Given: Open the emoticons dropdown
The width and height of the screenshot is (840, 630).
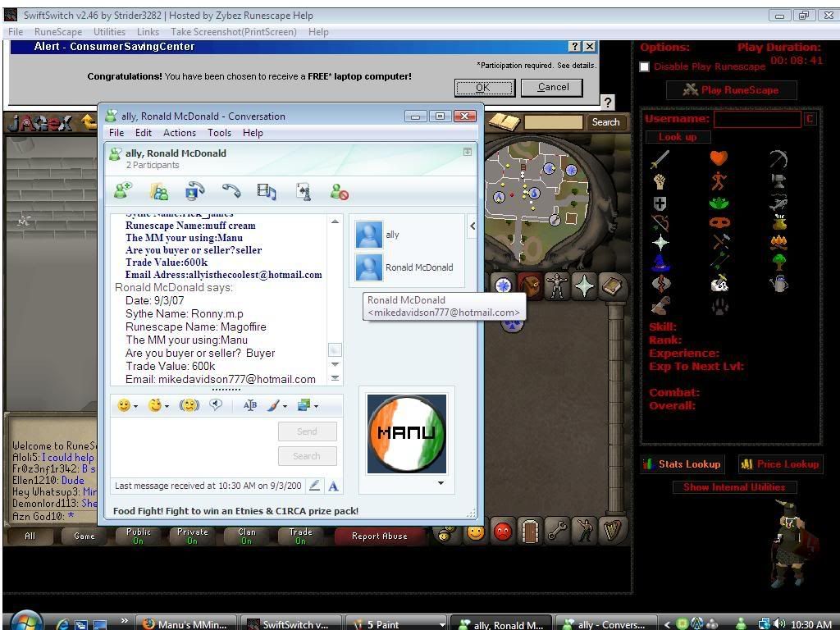Looking at the screenshot, I should pos(135,407).
